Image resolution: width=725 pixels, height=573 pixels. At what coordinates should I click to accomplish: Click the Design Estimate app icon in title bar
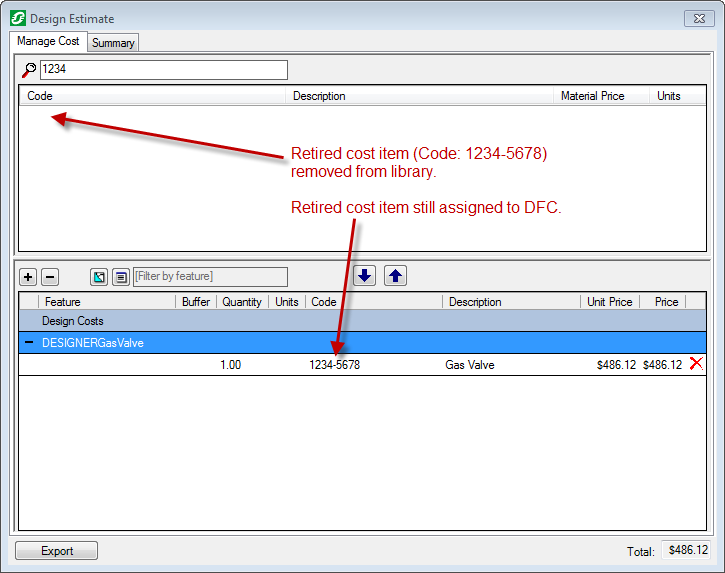click(x=18, y=18)
